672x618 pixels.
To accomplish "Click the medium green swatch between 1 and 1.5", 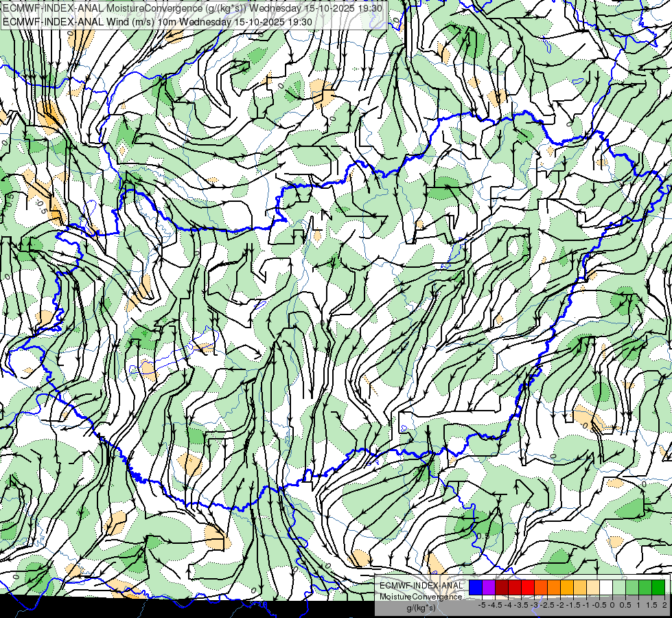I will 645,588.
